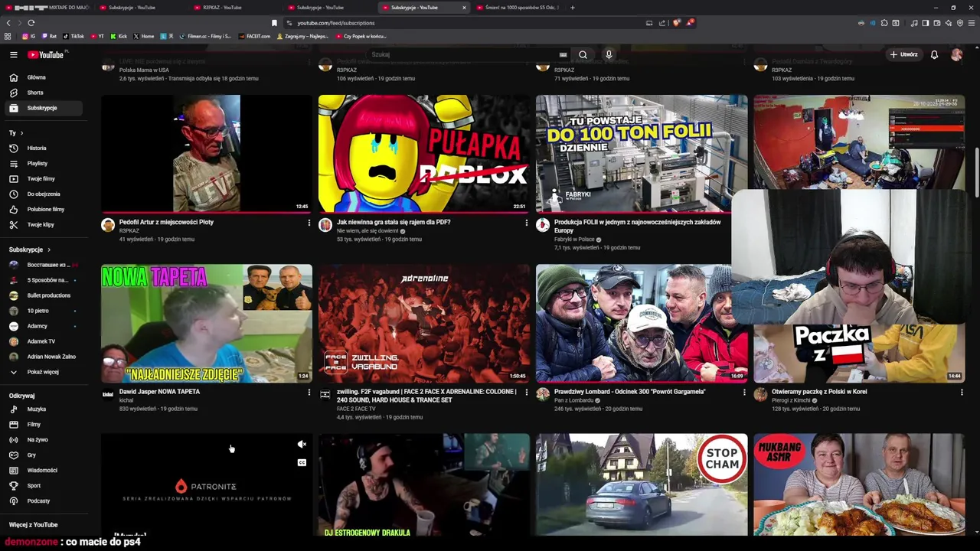Image resolution: width=980 pixels, height=551 pixels.
Task: Open notifications bell
Action: pyautogui.click(x=934, y=54)
